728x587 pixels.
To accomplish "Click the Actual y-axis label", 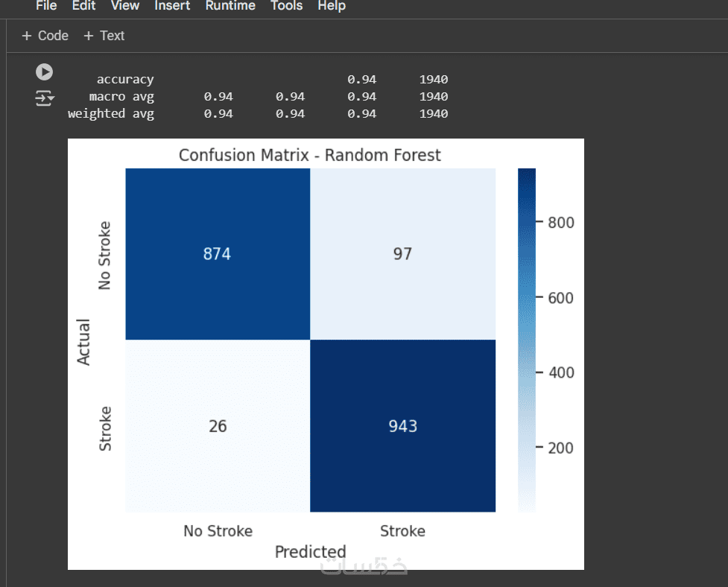I will [83, 341].
